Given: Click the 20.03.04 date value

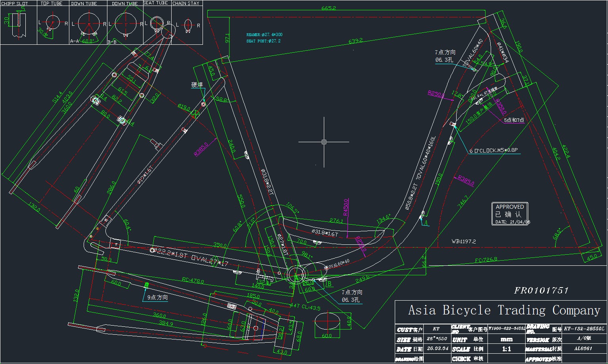Looking at the screenshot, I should [x=438, y=349].
